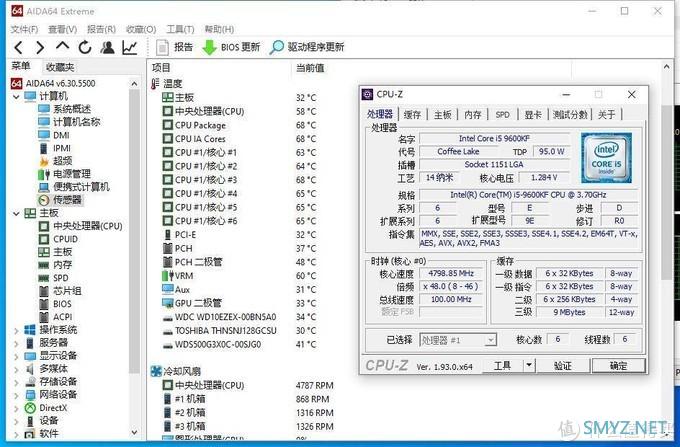680x447 pixels.
Task: Collapse the 计算机 tree node
Action: [x=16, y=96]
